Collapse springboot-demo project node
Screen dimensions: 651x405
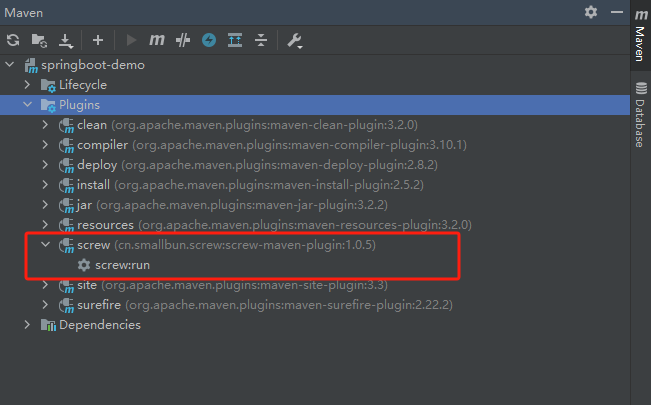click(10, 65)
